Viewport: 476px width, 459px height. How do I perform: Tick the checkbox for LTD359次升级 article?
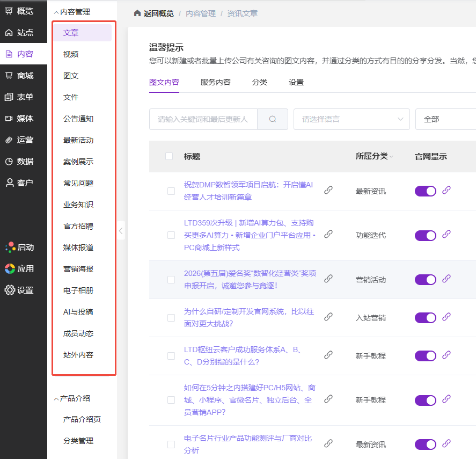[171, 235]
